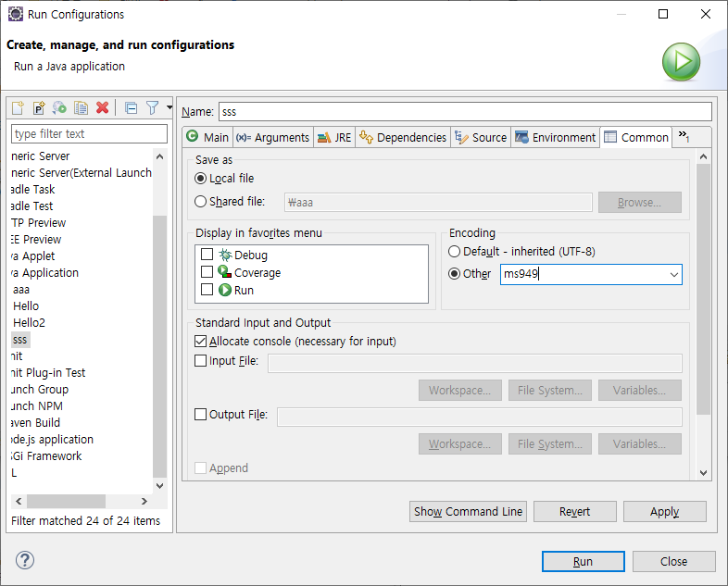
Task: Enable the Output File checkbox
Action: pyautogui.click(x=201, y=415)
